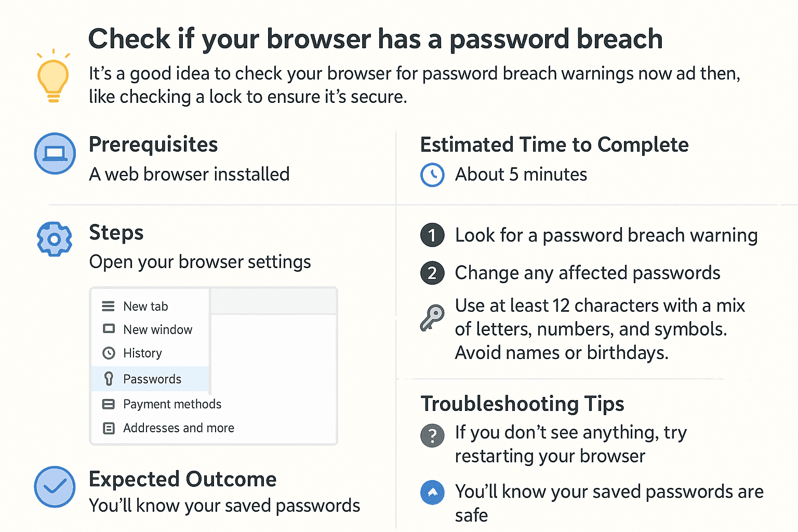Open New window from the menu
798x532 pixels.
pyautogui.click(x=157, y=330)
